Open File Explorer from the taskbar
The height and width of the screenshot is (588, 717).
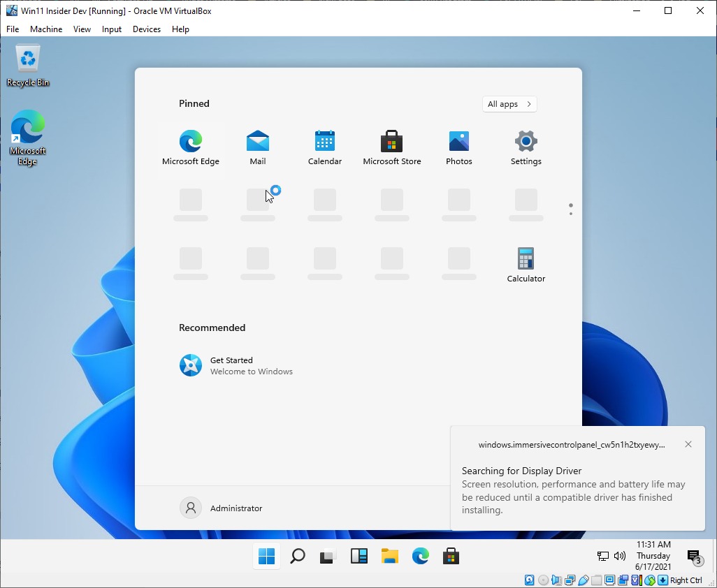pos(389,556)
